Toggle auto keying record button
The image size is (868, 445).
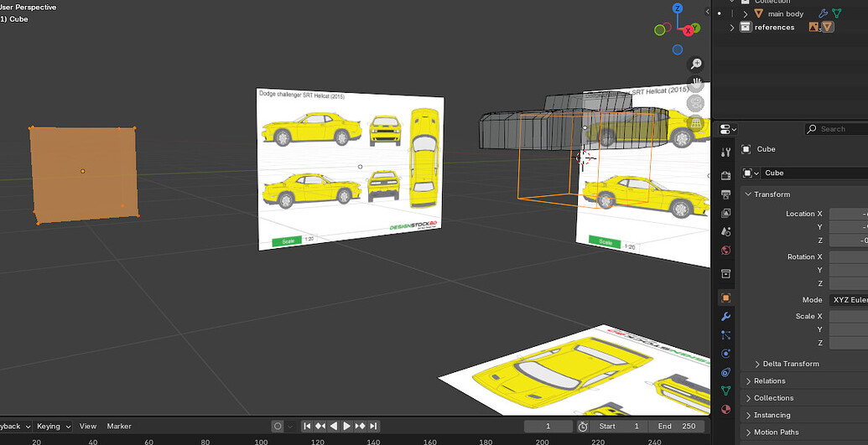coord(278,427)
